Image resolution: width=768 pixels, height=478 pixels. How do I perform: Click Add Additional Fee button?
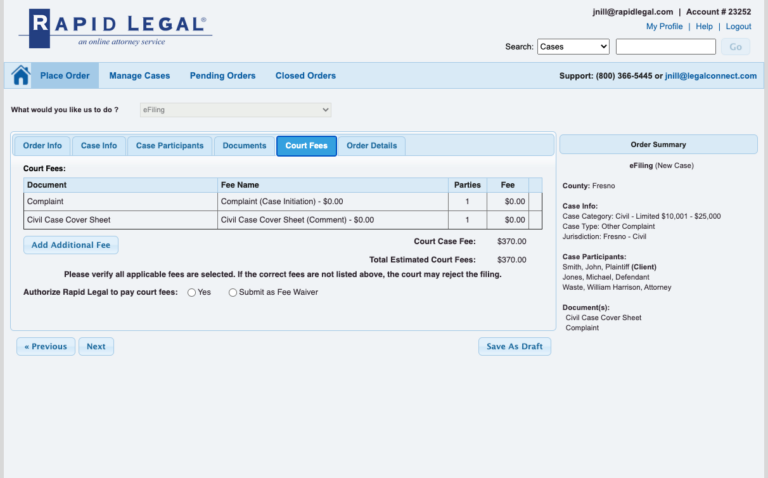71,245
